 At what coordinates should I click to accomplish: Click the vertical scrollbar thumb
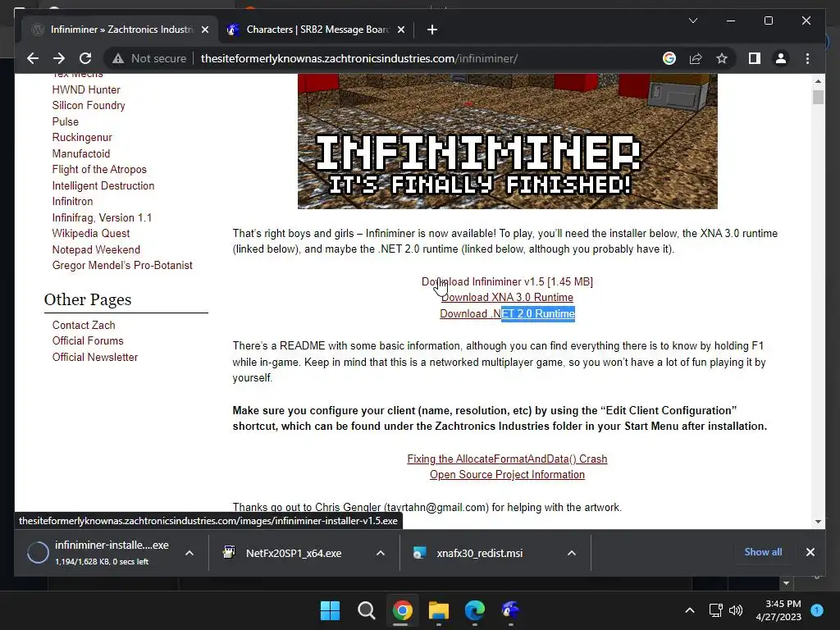click(818, 97)
